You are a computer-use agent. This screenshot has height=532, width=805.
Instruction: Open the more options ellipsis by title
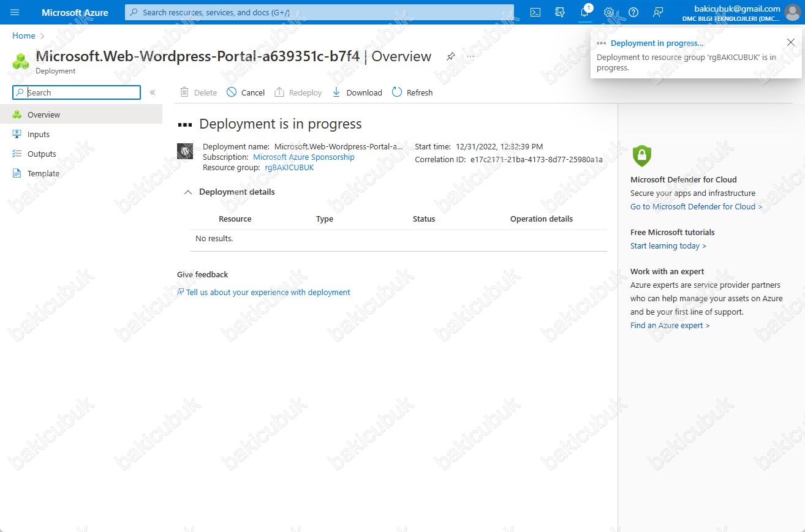click(x=471, y=56)
